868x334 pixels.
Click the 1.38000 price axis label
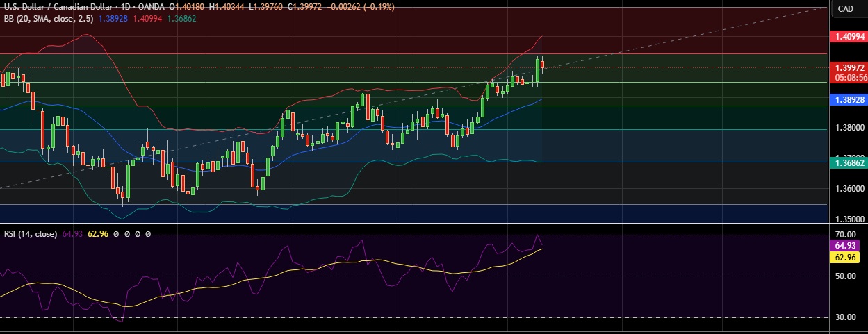coord(849,128)
